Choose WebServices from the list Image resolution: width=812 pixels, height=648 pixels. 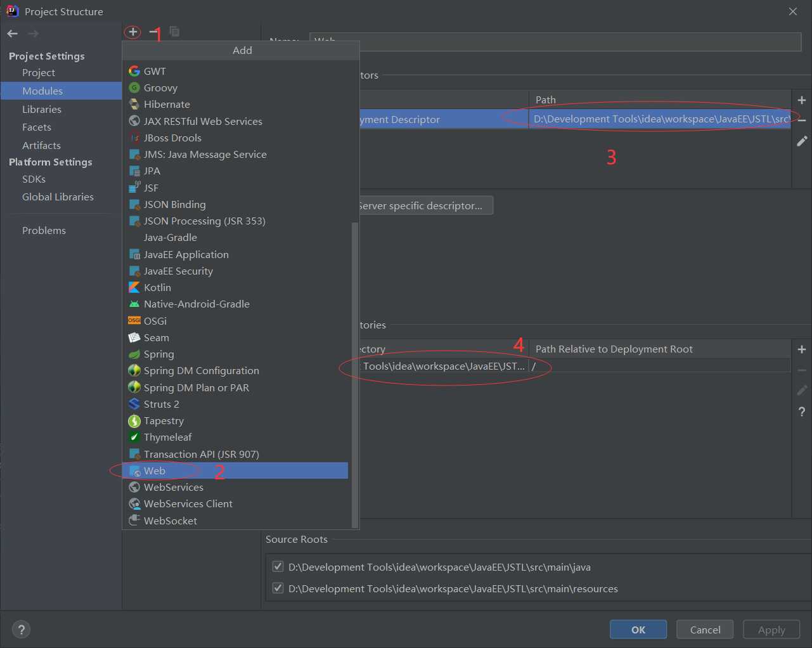235,487
